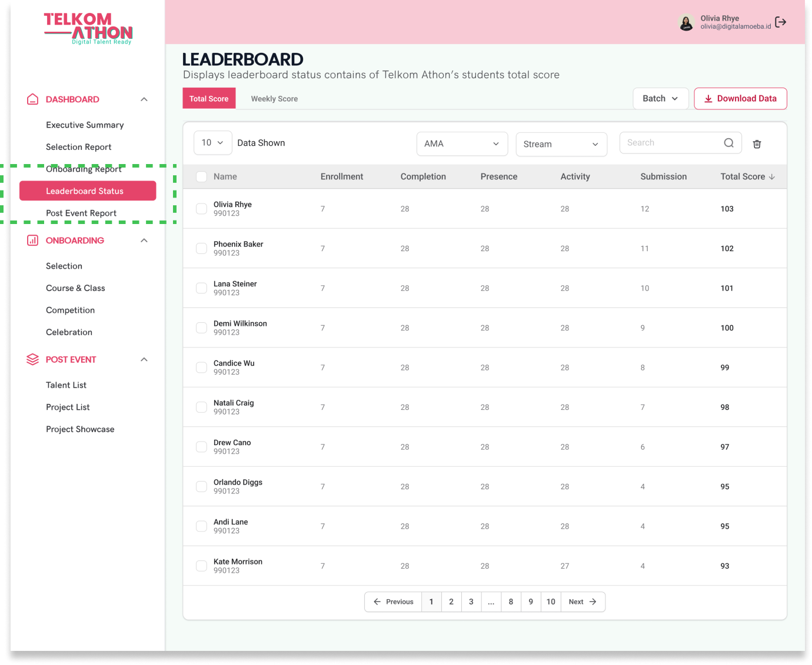812x665 pixels.
Task: Jump to page 8
Action: 511,601
